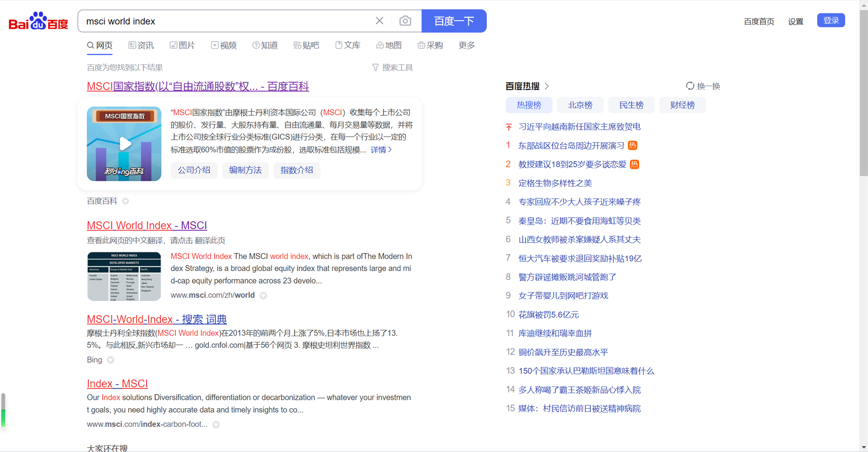Open hot search 媒体：村民信访前日被送精神病院
Image resolution: width=868 pixels, height=452 pixels.
[579, 409]
